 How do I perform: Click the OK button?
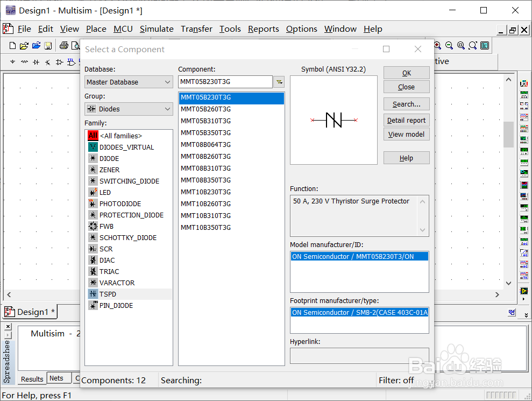coord(407,73)
